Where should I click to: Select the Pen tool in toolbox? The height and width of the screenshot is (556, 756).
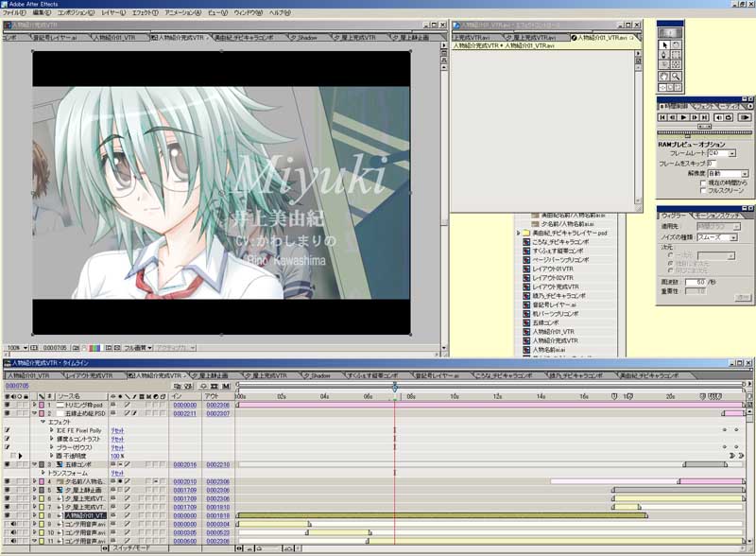tap(664, 55)
